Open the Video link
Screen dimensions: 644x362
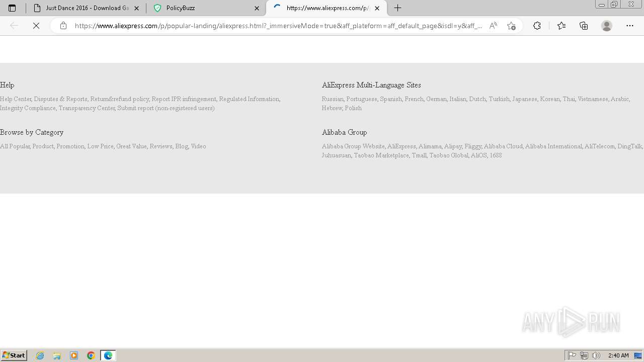pos(198,146)
